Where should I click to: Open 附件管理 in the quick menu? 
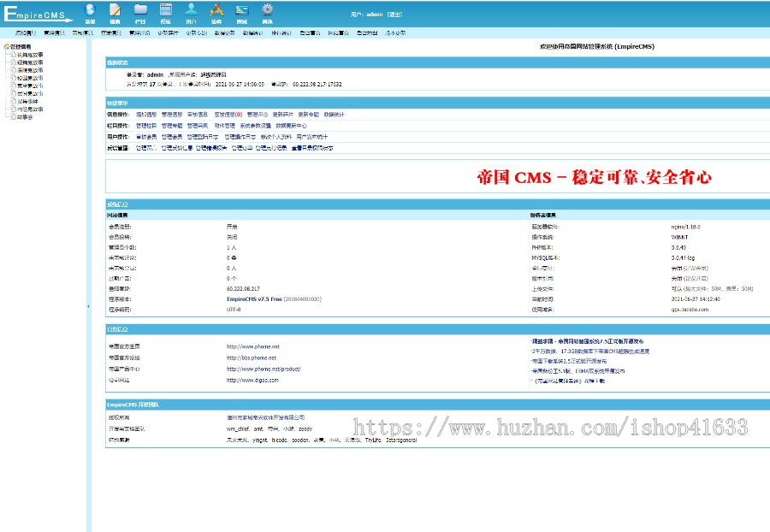click(x=225, y=126)
